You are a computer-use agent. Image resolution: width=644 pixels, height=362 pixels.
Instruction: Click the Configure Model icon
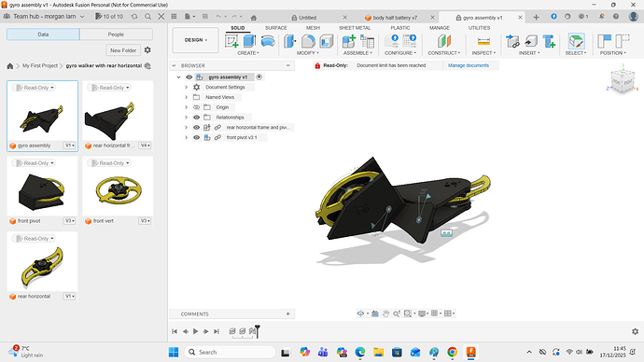point(392,41)
